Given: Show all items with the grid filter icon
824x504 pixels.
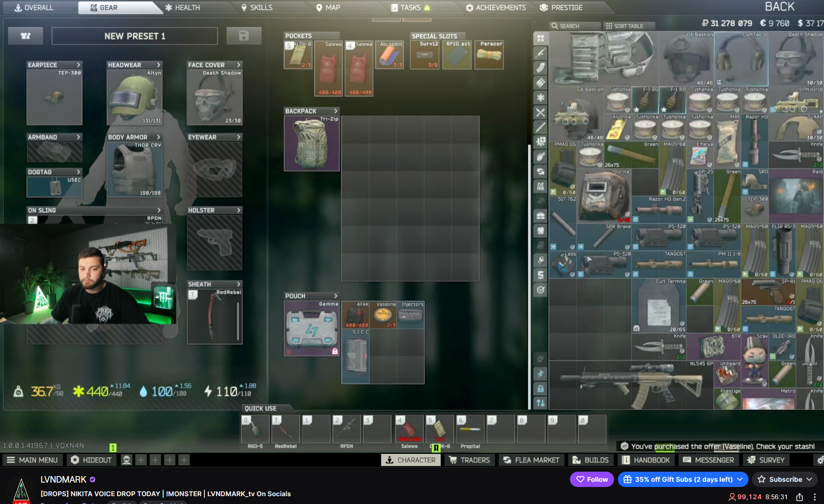Looking at the screenshot, I should pyautogui.click(x=541, y=38).
